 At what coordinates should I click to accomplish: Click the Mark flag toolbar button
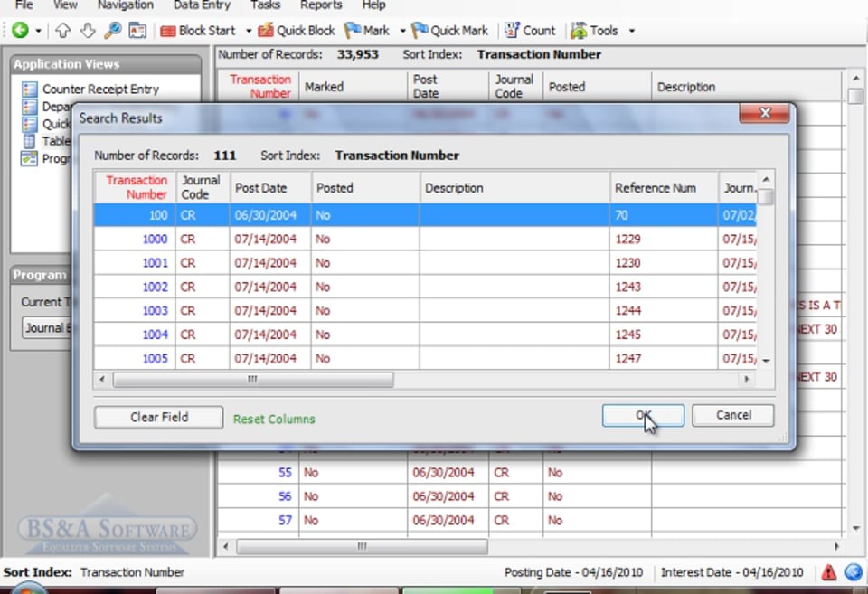point(366,31)
